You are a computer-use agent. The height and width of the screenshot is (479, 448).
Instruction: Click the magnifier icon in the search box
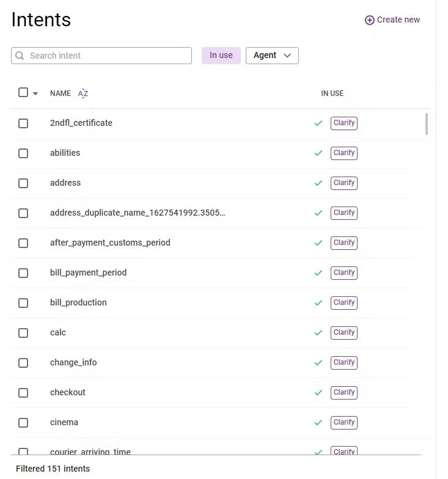(20, 56)
